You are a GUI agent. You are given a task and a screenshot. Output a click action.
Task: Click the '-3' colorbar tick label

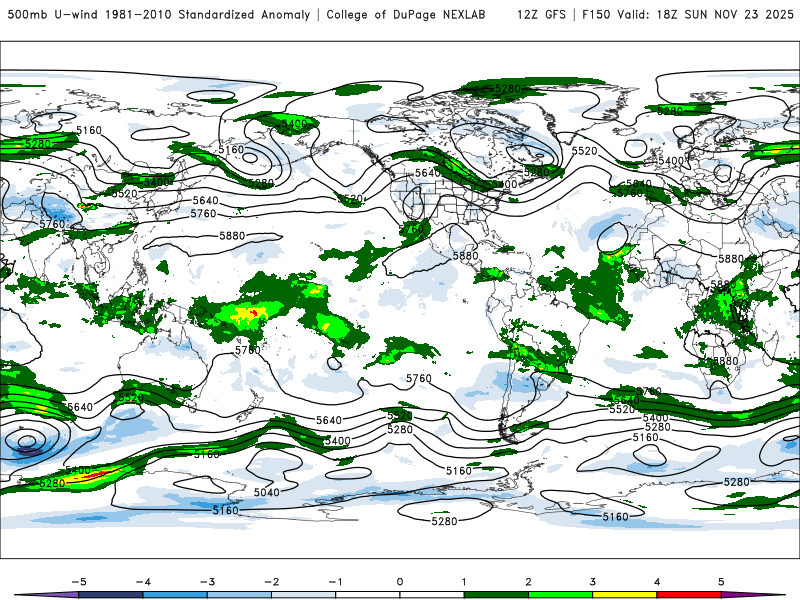click(207, 582)
